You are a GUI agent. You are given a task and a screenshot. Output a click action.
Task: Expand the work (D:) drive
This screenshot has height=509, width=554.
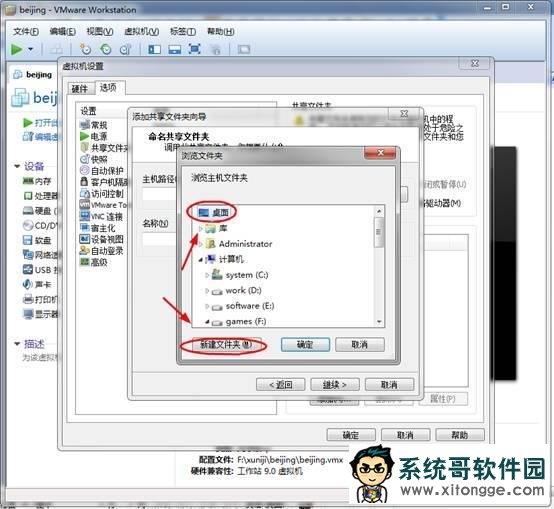tap(207, 291)
